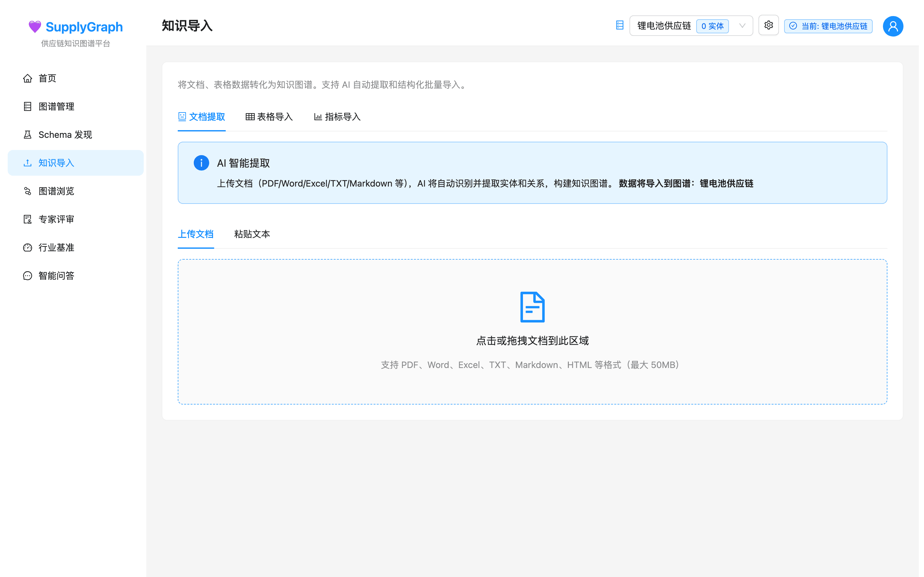
Task: Open the settings gear in header
Action: pyautogui.click(x=769, y=25)
